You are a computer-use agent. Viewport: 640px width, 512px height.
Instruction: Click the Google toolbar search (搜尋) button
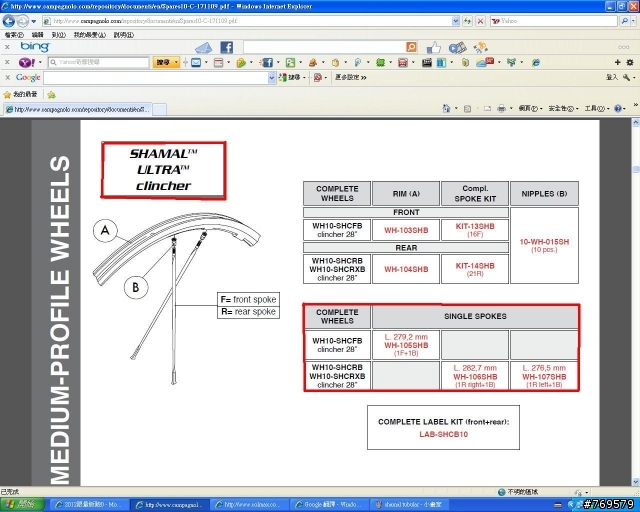point(290,77)
